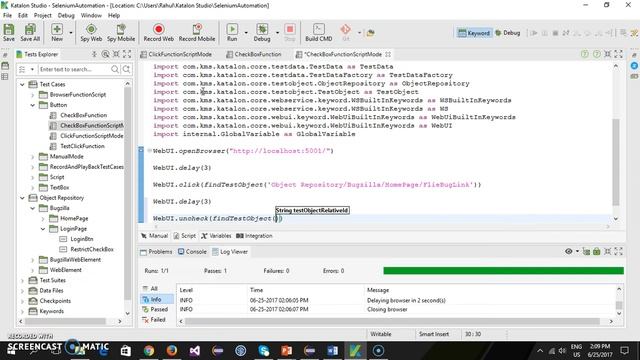Collapse the LoginPage folder
This screenshot has width=640, height=360.
43,229
